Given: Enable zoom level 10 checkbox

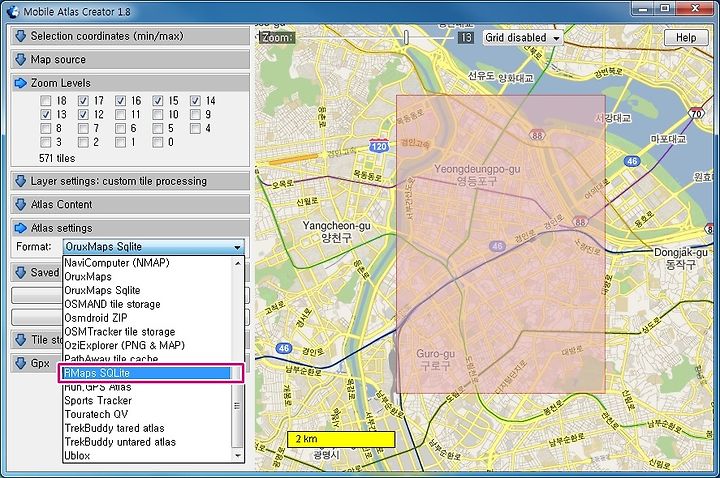Looking at the screenshot, I should [x=158, y=114].
